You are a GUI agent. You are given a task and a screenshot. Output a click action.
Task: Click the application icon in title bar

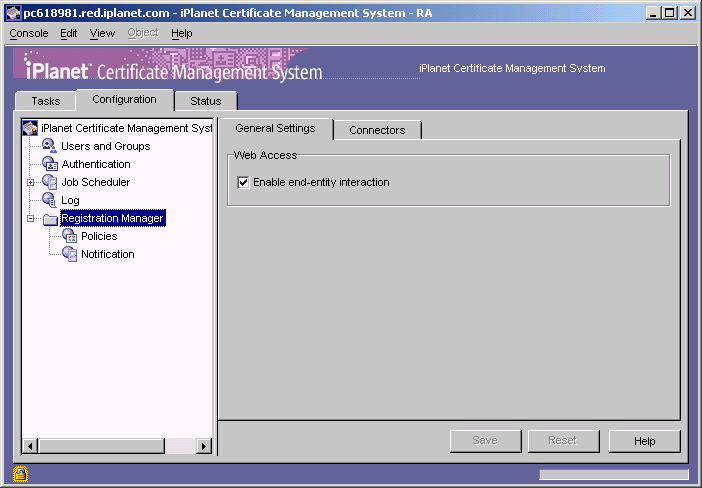[x=13, y=13]
